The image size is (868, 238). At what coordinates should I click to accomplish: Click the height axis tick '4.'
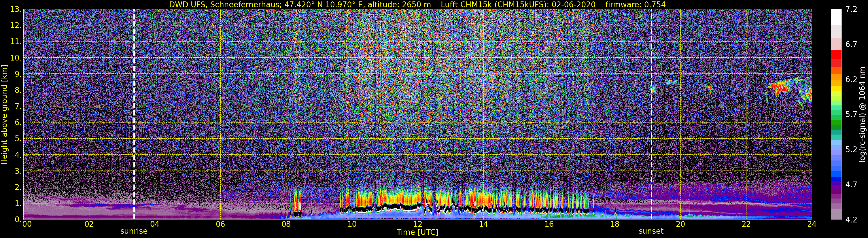(18, 155)
